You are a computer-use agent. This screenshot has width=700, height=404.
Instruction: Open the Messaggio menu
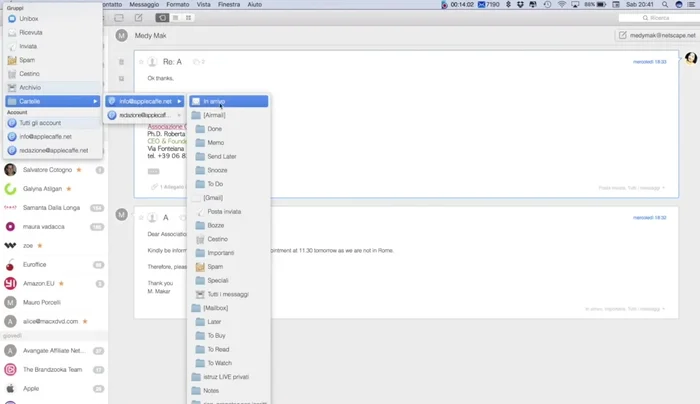[144, 4]
